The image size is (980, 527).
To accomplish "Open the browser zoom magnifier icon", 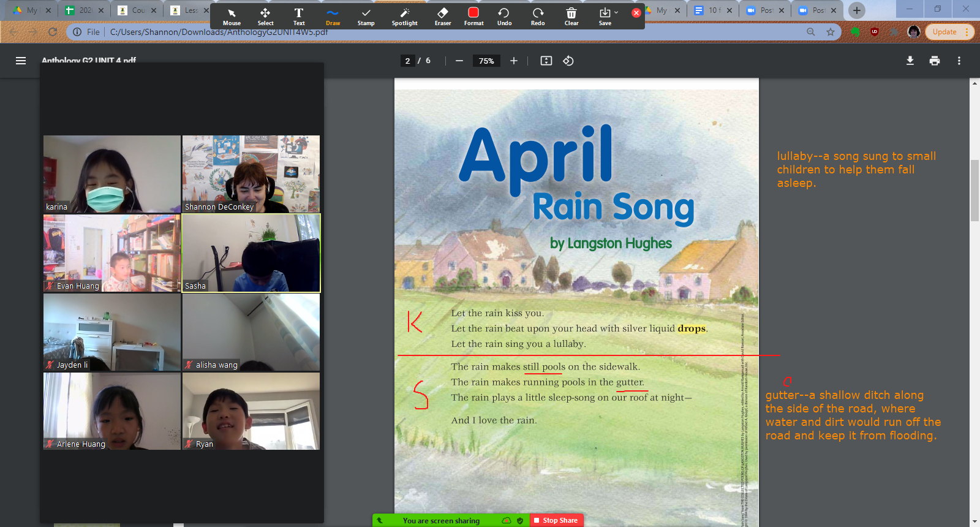I will tap(811, 32).
